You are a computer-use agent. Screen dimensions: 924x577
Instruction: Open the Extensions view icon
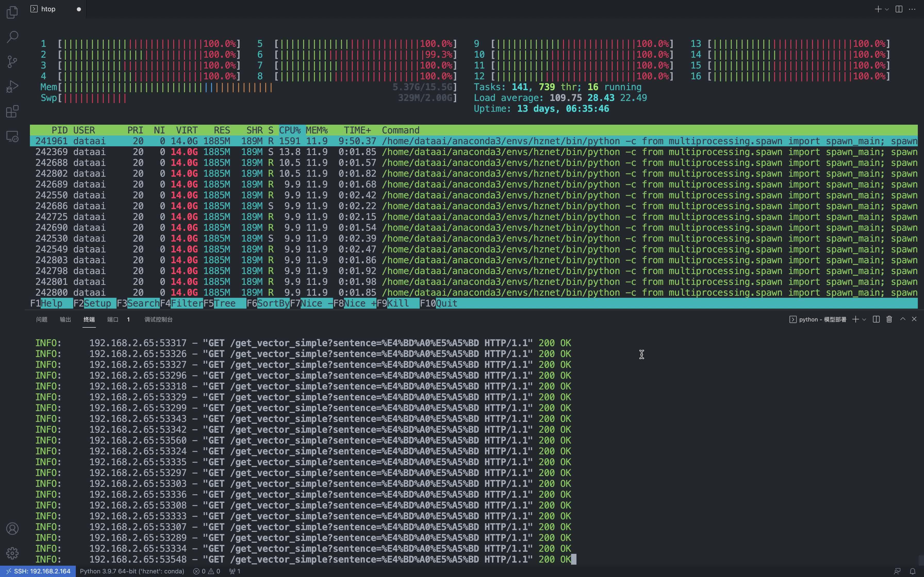coord(12,112)
